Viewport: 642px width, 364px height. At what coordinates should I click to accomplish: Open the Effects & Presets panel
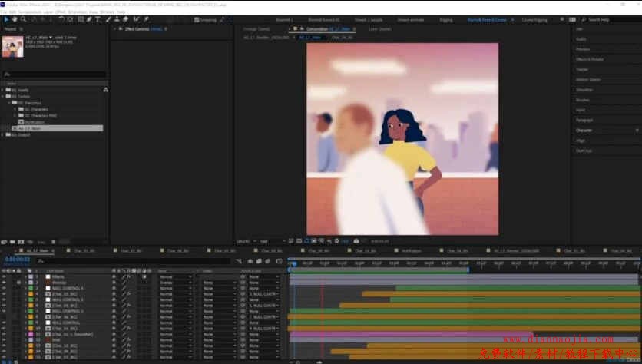590,59
